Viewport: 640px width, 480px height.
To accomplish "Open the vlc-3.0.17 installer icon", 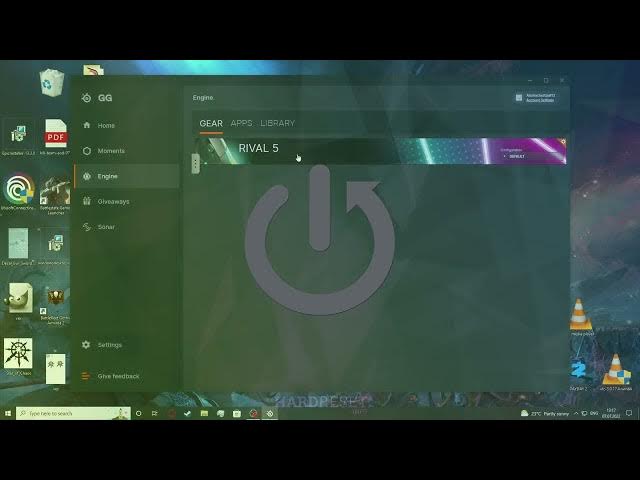I will click(616, 371).
